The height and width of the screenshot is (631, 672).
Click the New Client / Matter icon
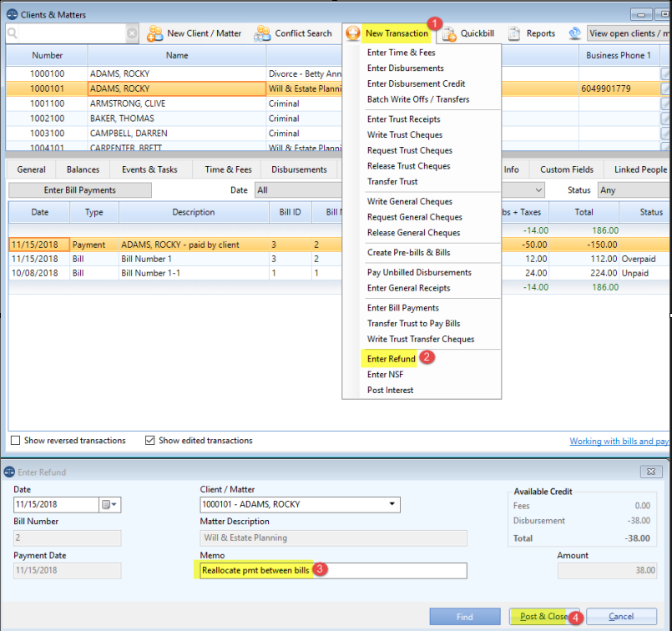[154, 33]
